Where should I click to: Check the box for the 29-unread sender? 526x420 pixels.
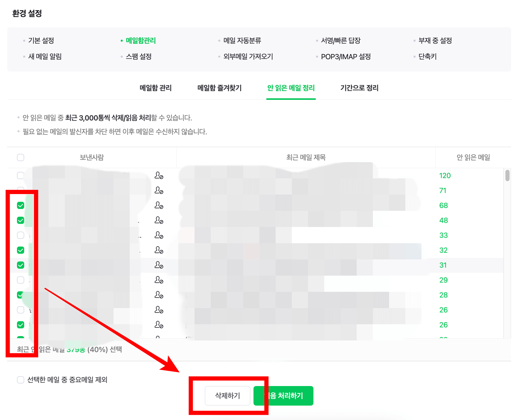pyautogui.click(x=21, y=280)
